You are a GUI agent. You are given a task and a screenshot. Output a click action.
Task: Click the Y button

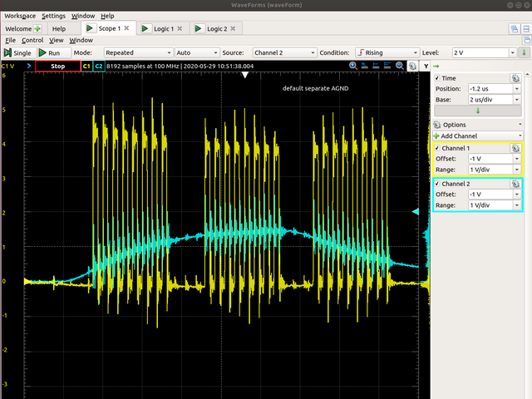[426, 66]
